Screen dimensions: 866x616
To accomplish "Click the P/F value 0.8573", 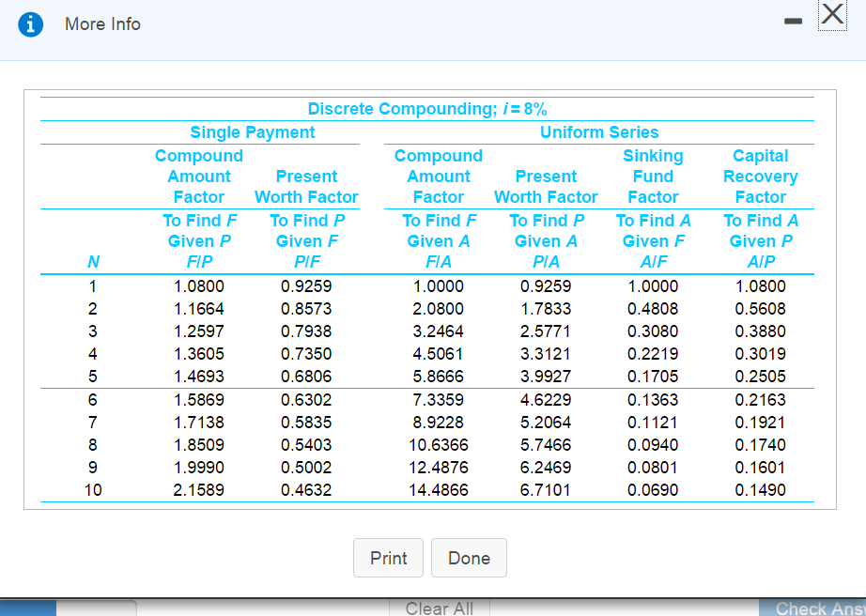I will 306,309.
